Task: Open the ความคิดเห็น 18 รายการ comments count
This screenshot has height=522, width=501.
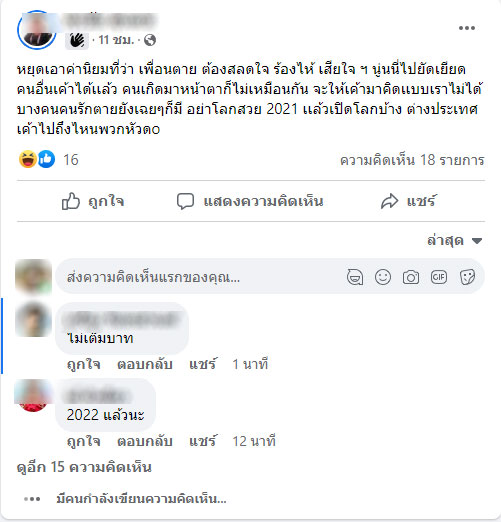Action: (x=412, y=160)
